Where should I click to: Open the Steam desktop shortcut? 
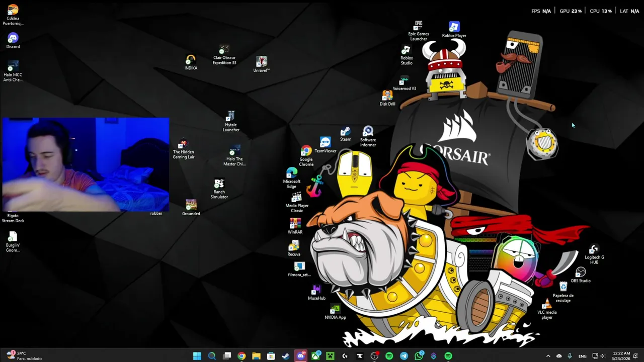click(345, 134)
